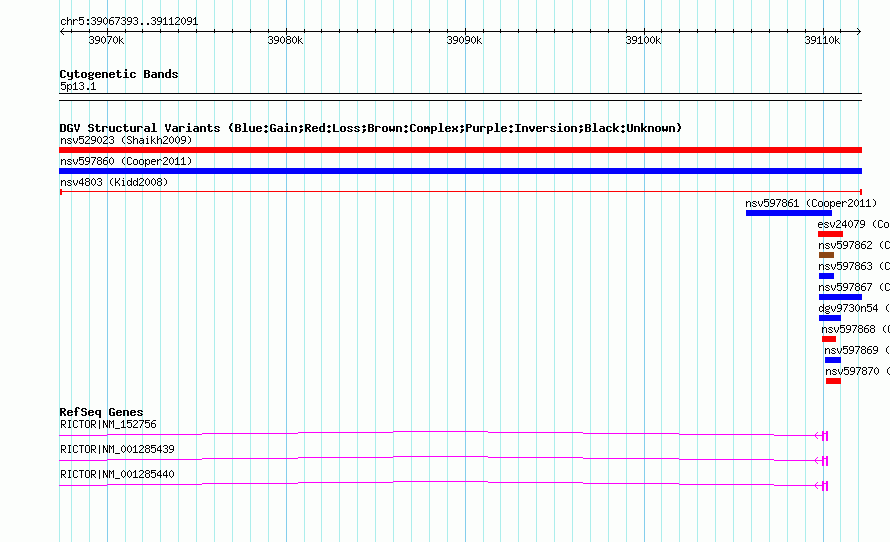Click the brown nsv597862 complex variant bar
890x542 pixels.
tap(826, 255)
